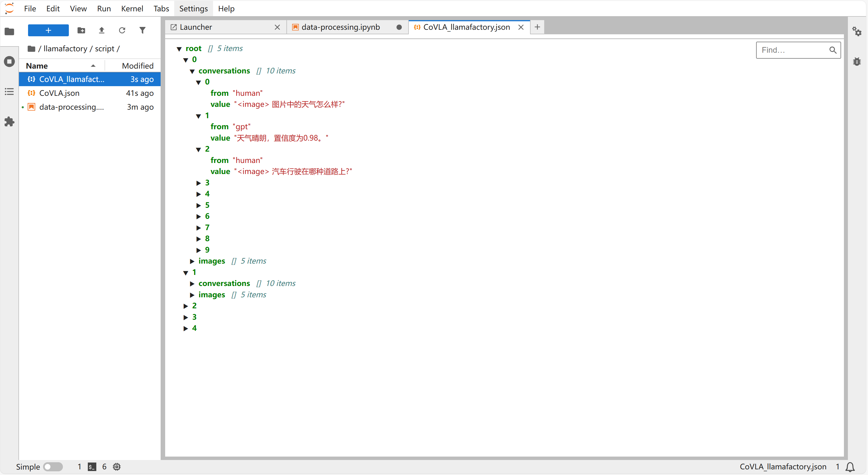Open Extension Manager puzzle icon

pos(9,122)
